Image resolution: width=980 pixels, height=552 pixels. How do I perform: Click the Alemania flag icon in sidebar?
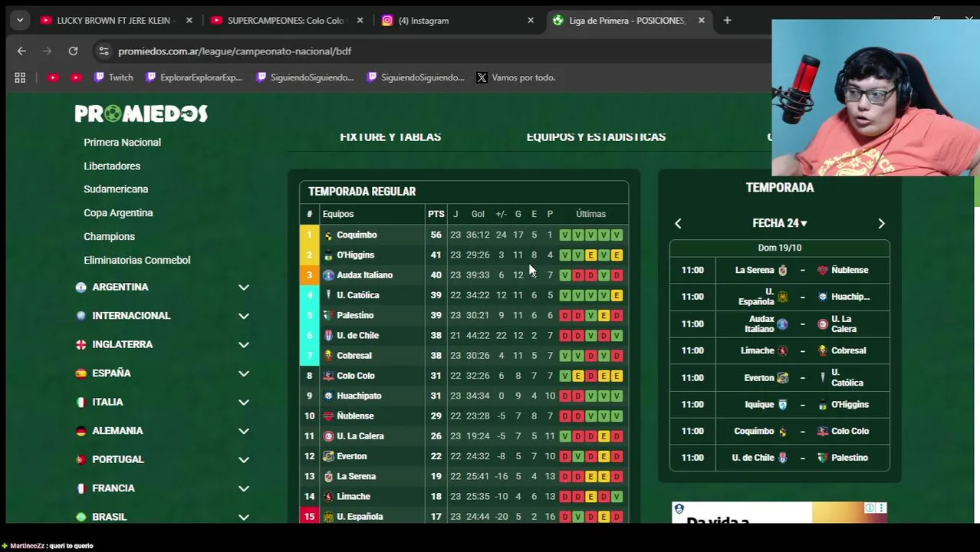point(81,431)
